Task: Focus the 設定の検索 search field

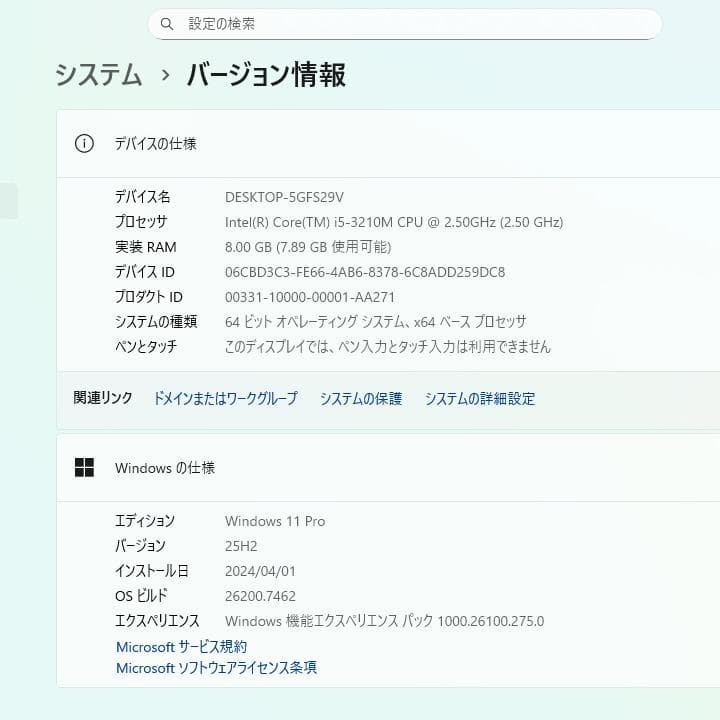Action: 405,24
